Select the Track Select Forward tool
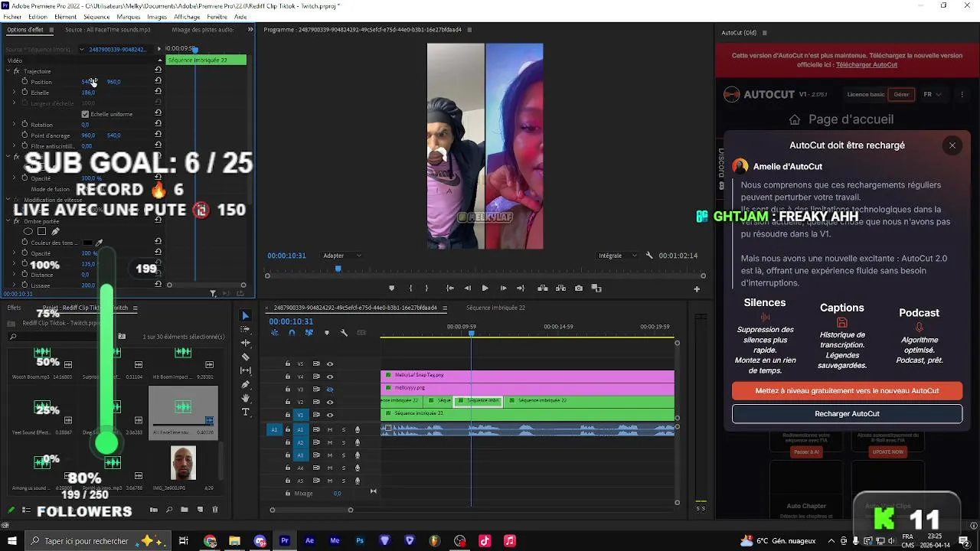 click(245, 330)
